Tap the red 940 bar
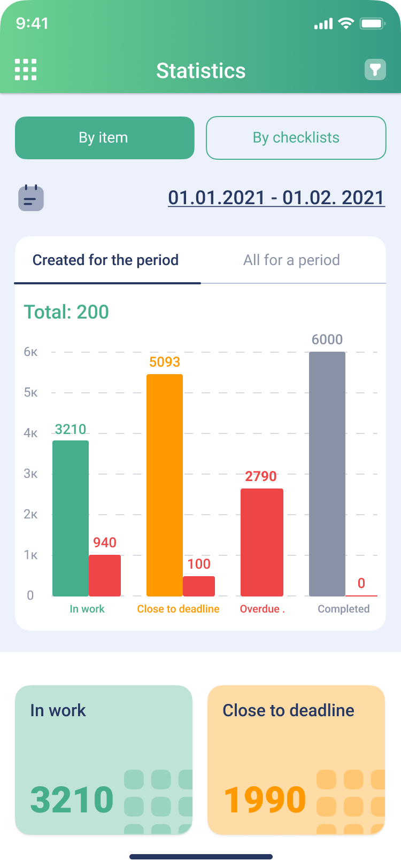401x868 pixels. (105, 576)
